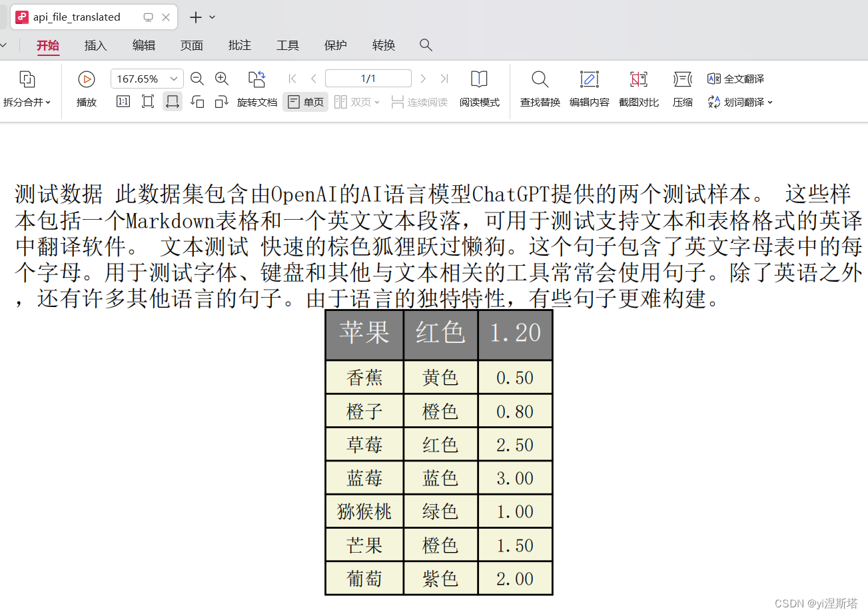Click the 橙子 table cell
The image size is (868, 616).
(364, 411)
